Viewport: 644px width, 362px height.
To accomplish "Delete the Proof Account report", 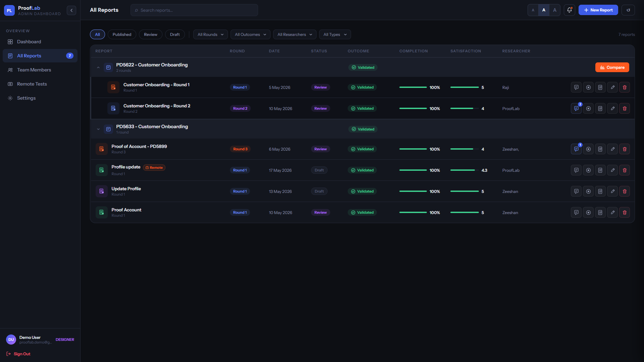I will pos(624,212).
